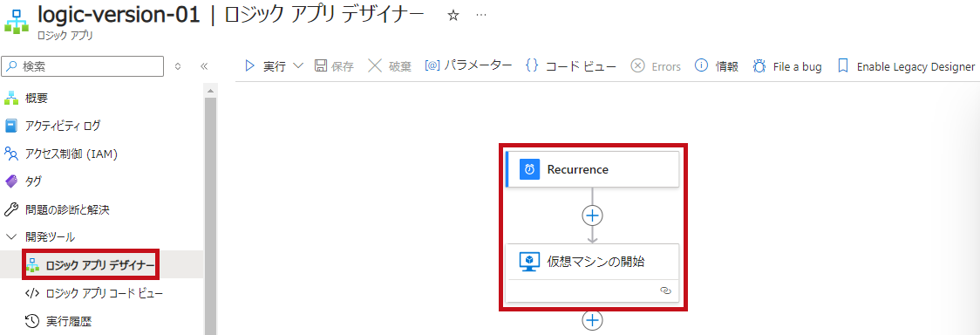This screenshot has height=335, width=980.
Task: Click the curly braces code view icon
Action: pos(532,65)
